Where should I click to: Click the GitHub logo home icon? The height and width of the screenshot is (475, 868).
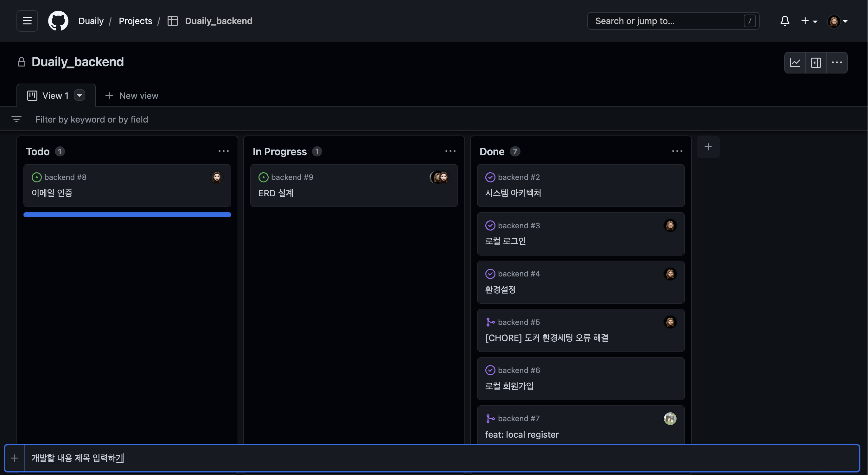[58, 21]
